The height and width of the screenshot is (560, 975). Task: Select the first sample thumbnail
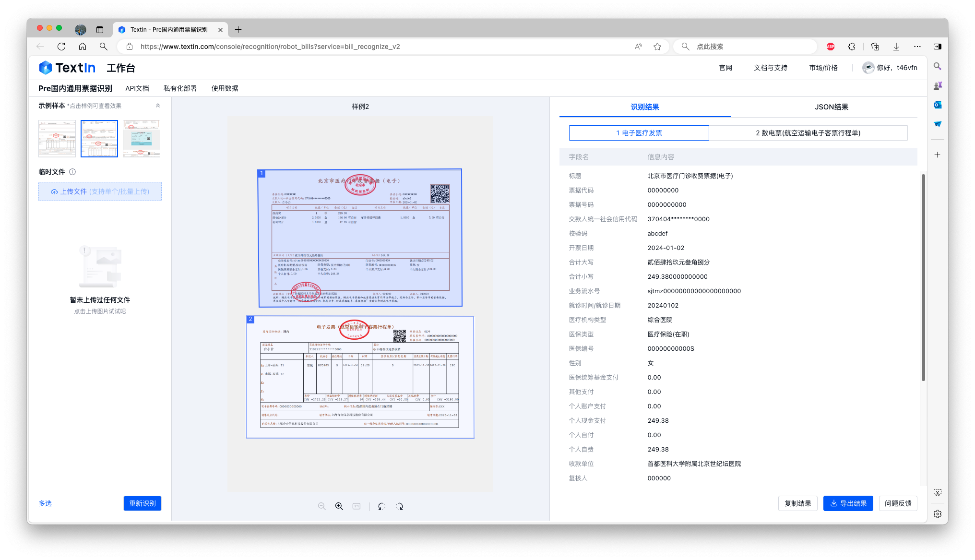click(x=57, y=138)
